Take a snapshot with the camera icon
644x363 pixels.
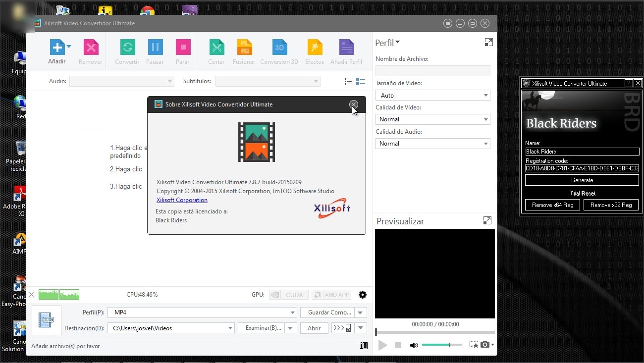click(x=485, y=345)
